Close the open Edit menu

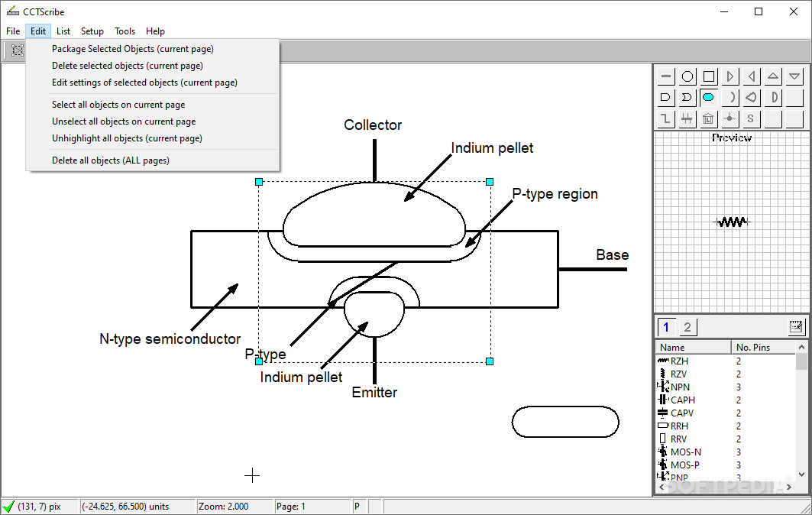click(x=37, y=31)
